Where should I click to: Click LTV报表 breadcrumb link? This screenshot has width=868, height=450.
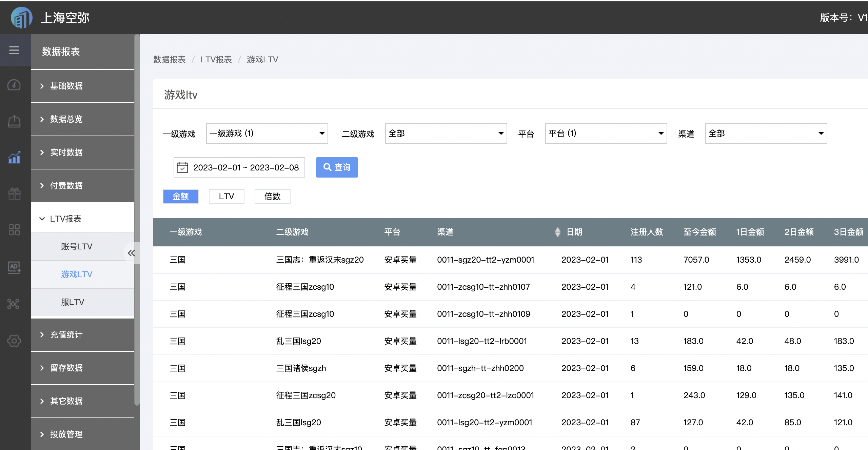[216, 60]
